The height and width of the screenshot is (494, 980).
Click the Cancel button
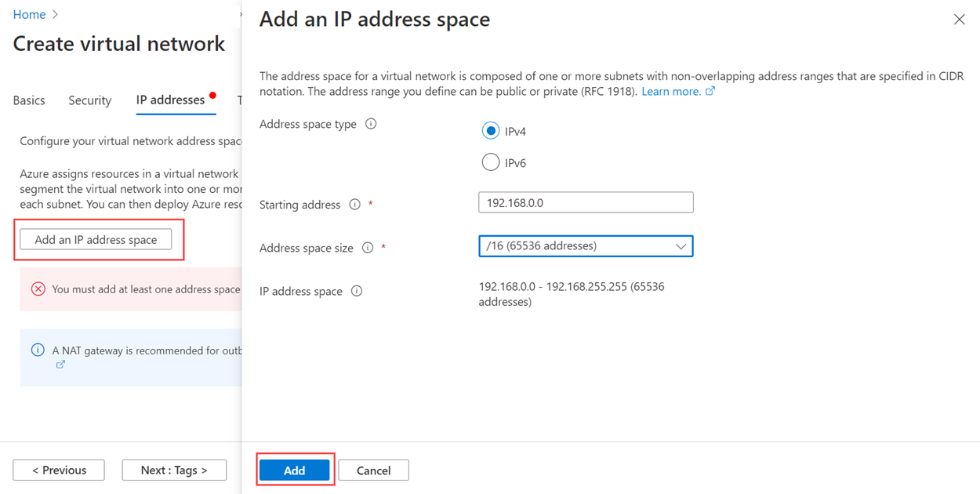(x=373, y=470)
